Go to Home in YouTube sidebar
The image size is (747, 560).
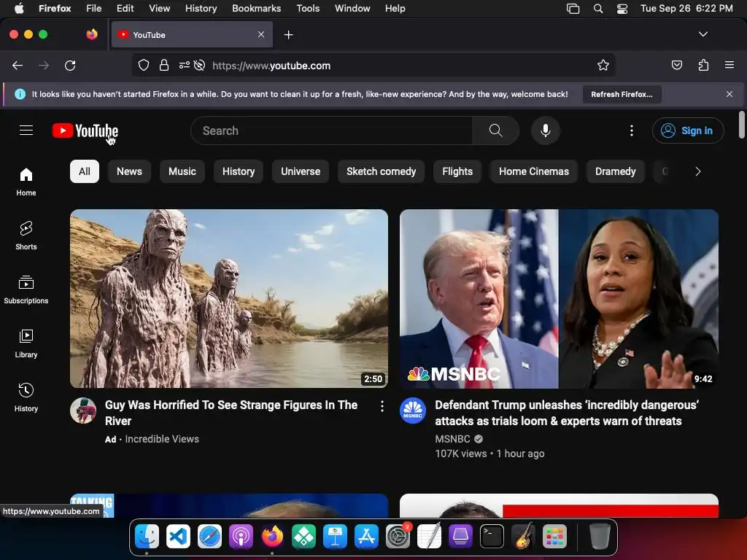click(x=26, y=182)
